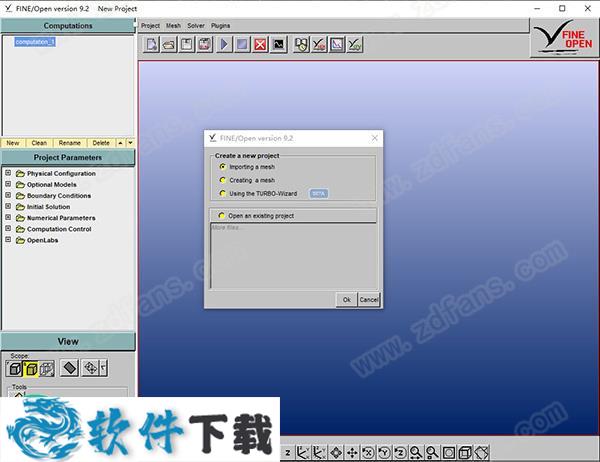
Task: Open the dropdown arrow beside dotted diamond icon
Action: click(x=103, y=368)
